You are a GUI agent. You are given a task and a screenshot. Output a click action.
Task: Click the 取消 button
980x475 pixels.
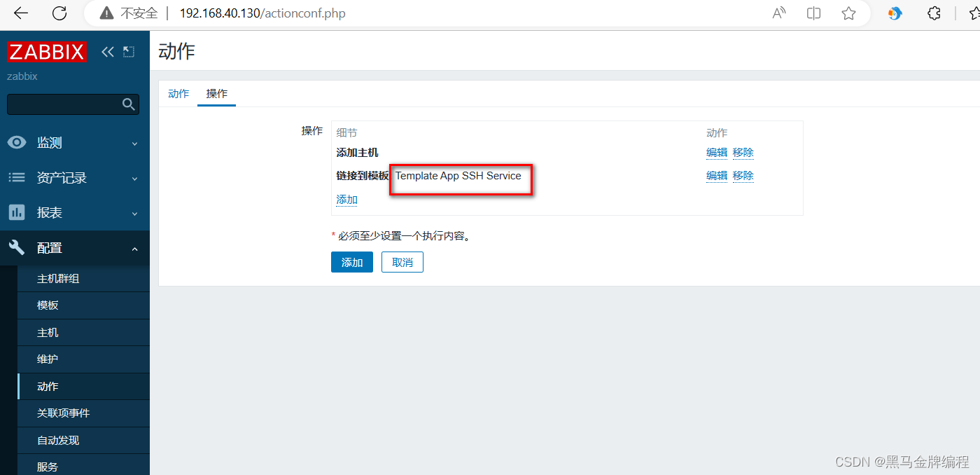click(x=402, y=262)
